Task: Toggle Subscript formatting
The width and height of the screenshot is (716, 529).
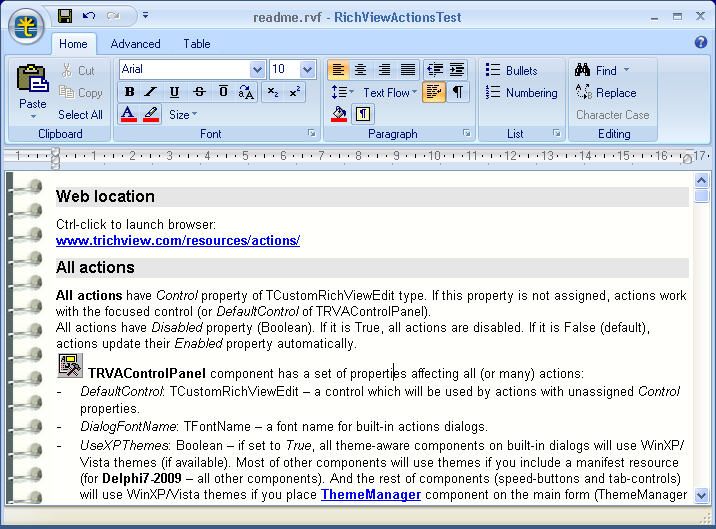Action: 273,92
